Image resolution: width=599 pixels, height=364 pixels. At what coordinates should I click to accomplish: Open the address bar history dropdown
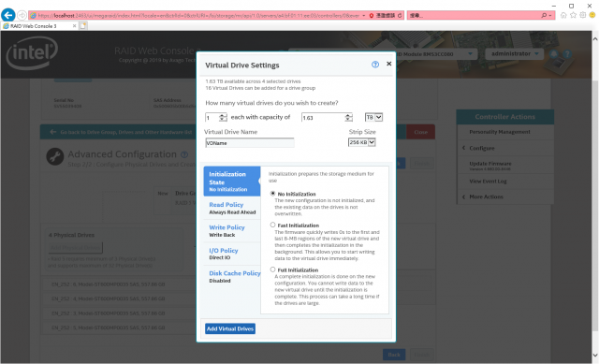point(364,15)
